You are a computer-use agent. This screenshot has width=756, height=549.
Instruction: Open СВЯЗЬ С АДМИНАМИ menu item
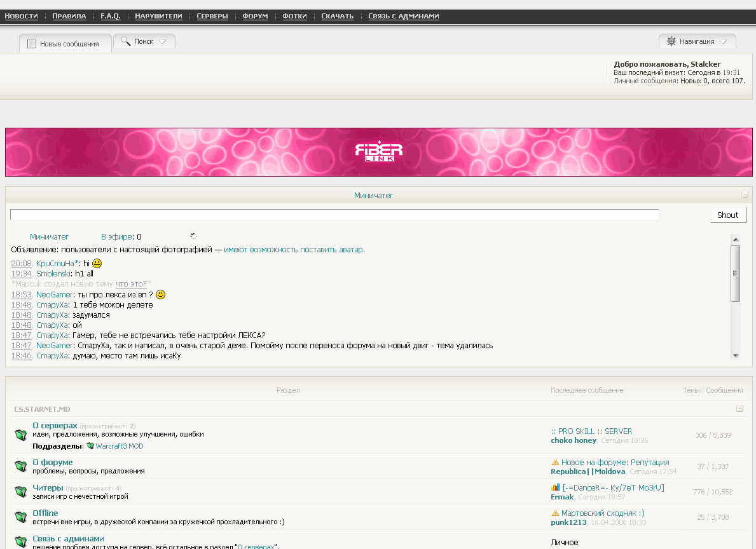pyautogui.click(x=404, y=16)
